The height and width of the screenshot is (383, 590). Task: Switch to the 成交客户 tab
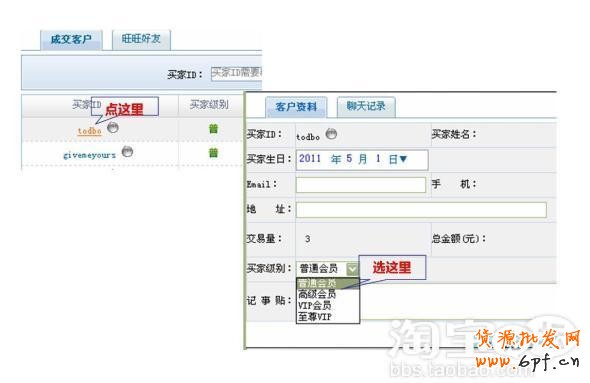point(71,40)
